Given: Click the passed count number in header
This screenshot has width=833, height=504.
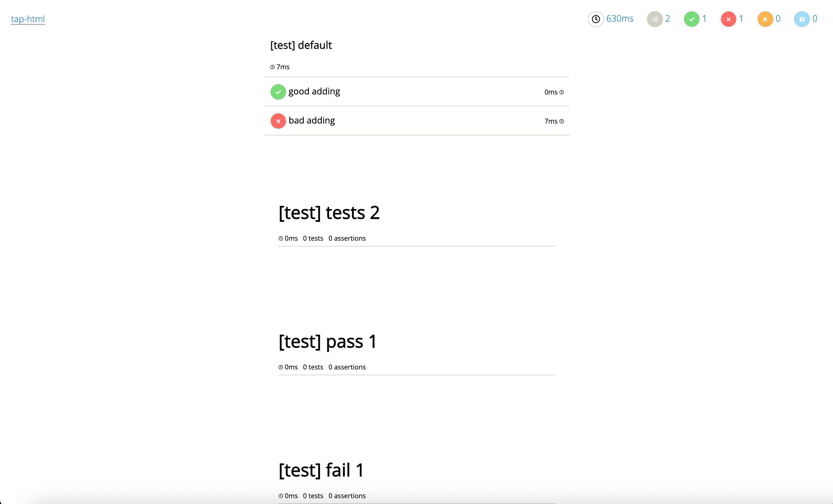Looking at the screenshot, I should point(704,19).
